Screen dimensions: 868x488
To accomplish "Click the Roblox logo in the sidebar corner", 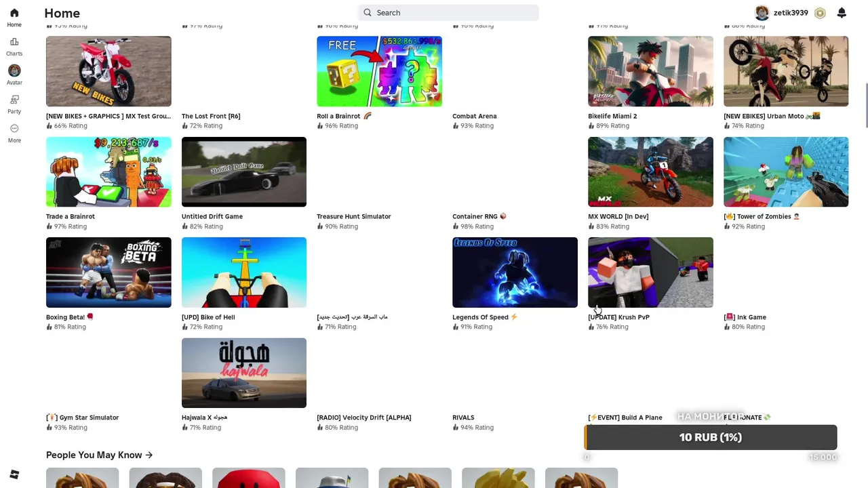I will coord(14,474).
